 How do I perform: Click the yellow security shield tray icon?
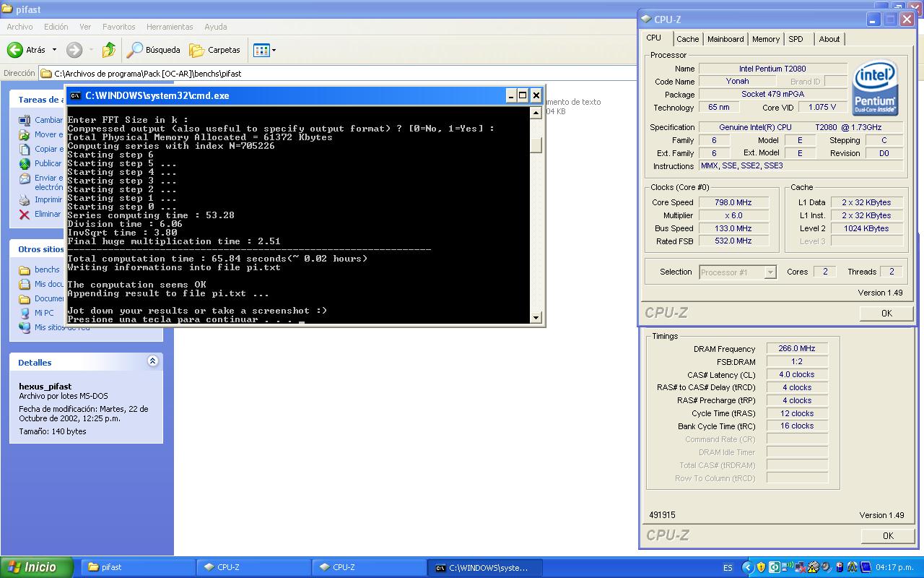point(760,567)
